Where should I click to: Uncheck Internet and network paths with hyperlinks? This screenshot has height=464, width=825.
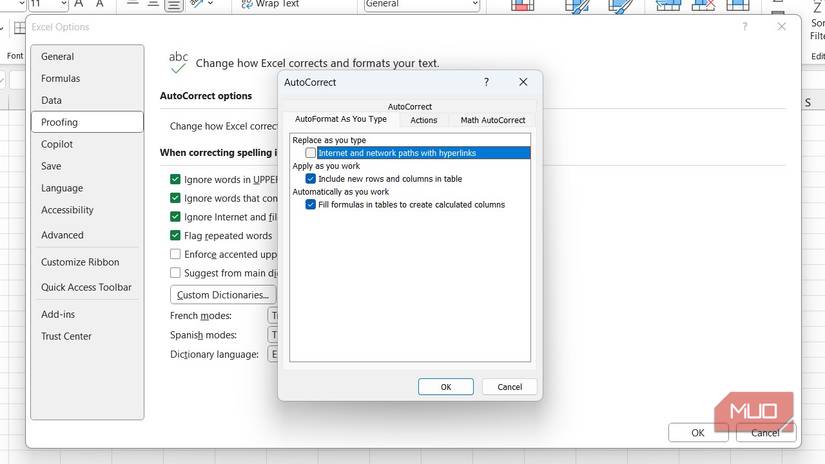310,153
